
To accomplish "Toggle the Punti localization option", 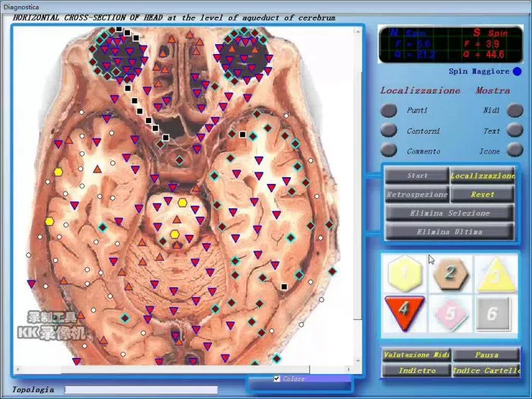I will [389, 110].
